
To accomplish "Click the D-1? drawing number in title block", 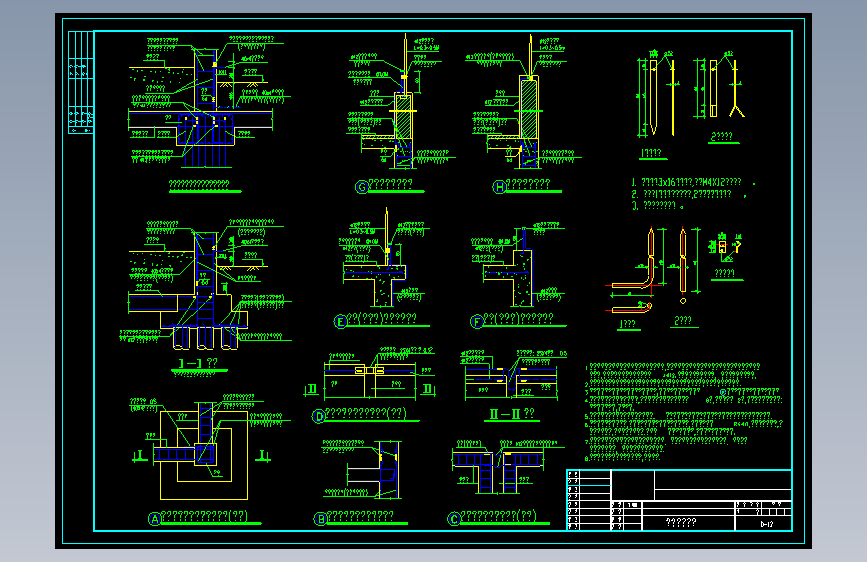I will (766, 524).
